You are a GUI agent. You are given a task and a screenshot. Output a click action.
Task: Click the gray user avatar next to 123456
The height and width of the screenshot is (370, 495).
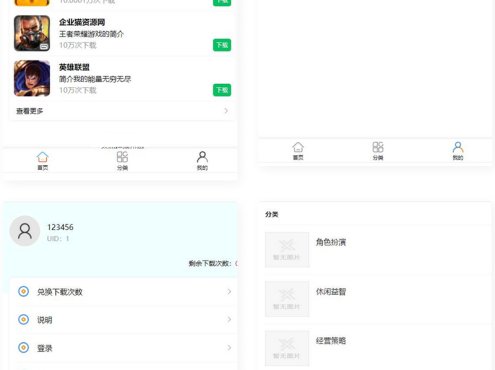[25, 231]
